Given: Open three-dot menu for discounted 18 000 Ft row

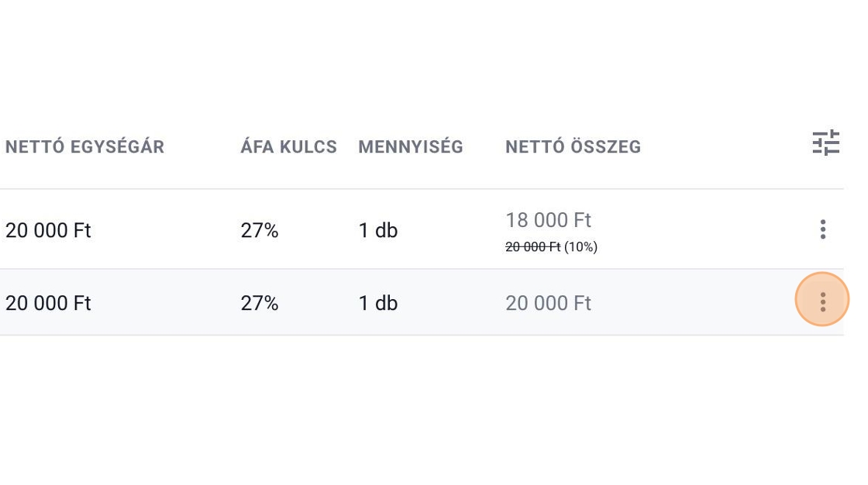Looking at the screenshot, I should (822, 229).
